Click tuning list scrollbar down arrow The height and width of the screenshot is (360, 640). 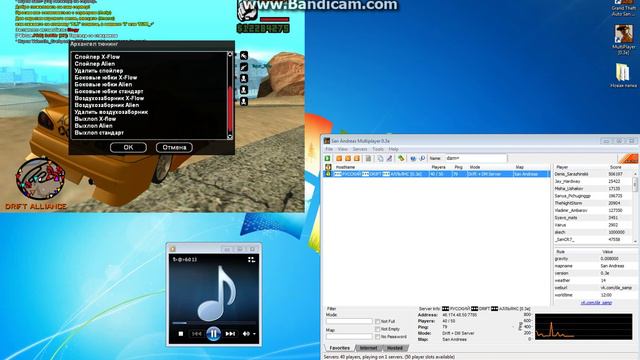coord(230,137)
